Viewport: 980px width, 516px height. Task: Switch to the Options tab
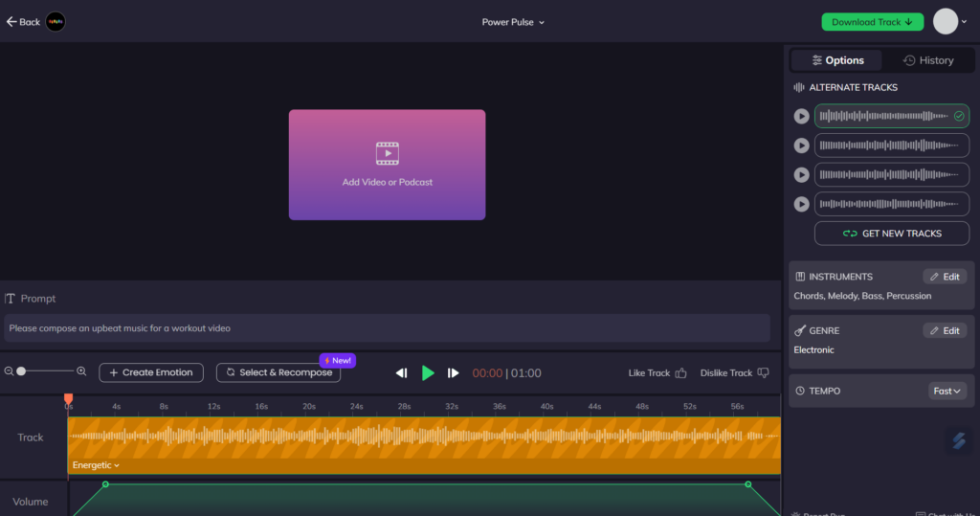[x=837, y=60]
